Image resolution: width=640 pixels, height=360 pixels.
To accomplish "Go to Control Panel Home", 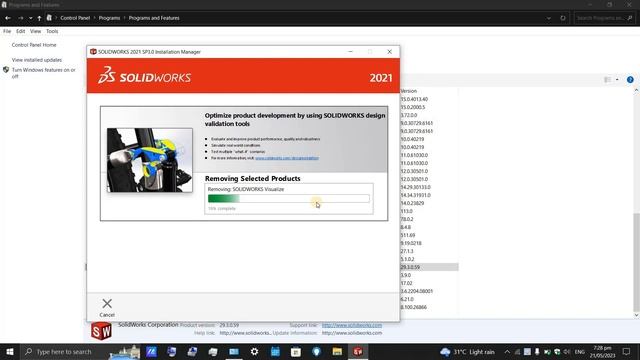I will (34, 45).
